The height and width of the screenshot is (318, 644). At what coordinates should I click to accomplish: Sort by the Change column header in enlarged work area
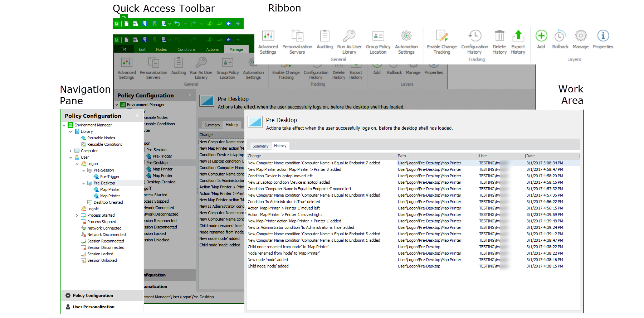coord(321,156)
